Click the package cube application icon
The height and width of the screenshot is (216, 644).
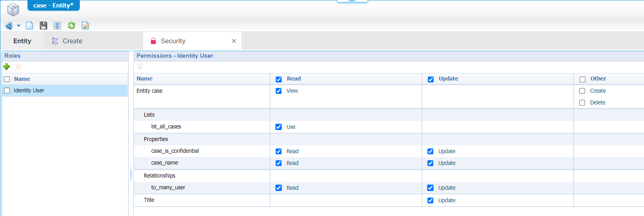click(13, 9)
